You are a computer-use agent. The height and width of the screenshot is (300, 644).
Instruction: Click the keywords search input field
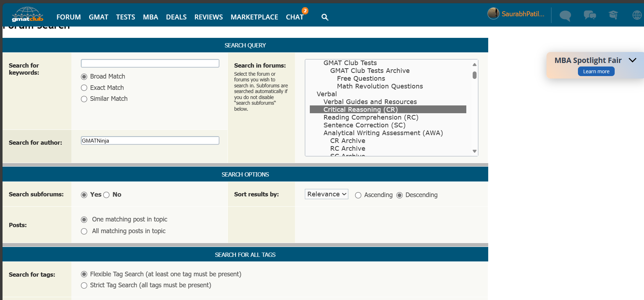[x=150, y=63]
